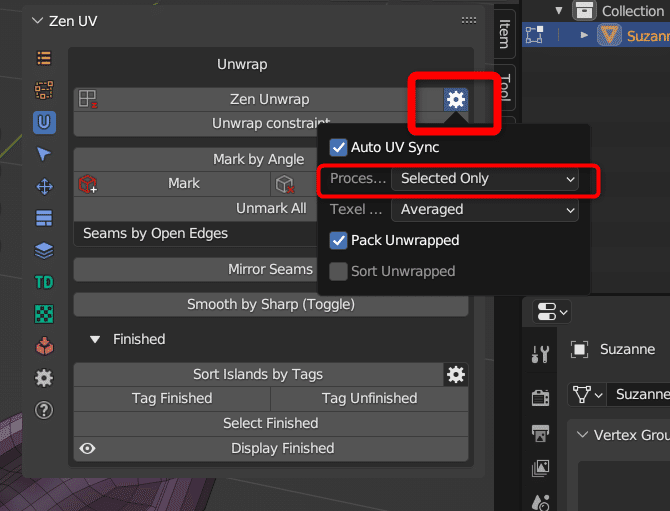Click the Sort Islands by Tags button
This screenshot has width=670, height=511.
point(259,375)
